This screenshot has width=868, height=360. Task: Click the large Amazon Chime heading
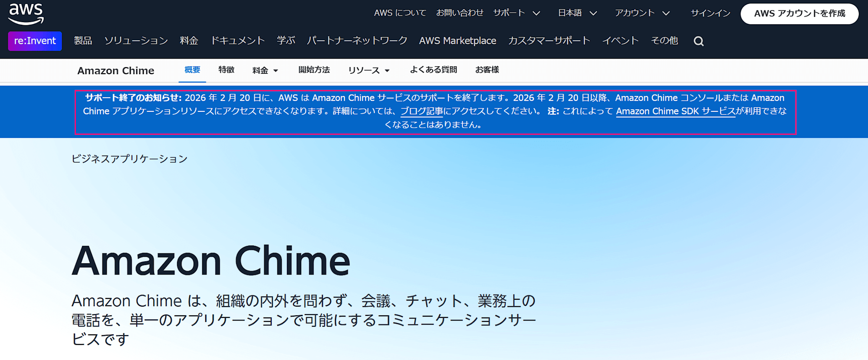click(x=211, y=261)
